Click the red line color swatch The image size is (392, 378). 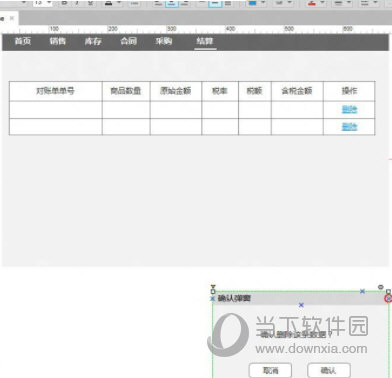point(312,3)
